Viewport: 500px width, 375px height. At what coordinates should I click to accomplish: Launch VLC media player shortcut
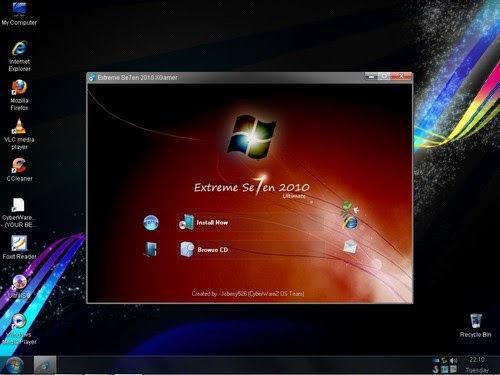[x=19, y=134]
